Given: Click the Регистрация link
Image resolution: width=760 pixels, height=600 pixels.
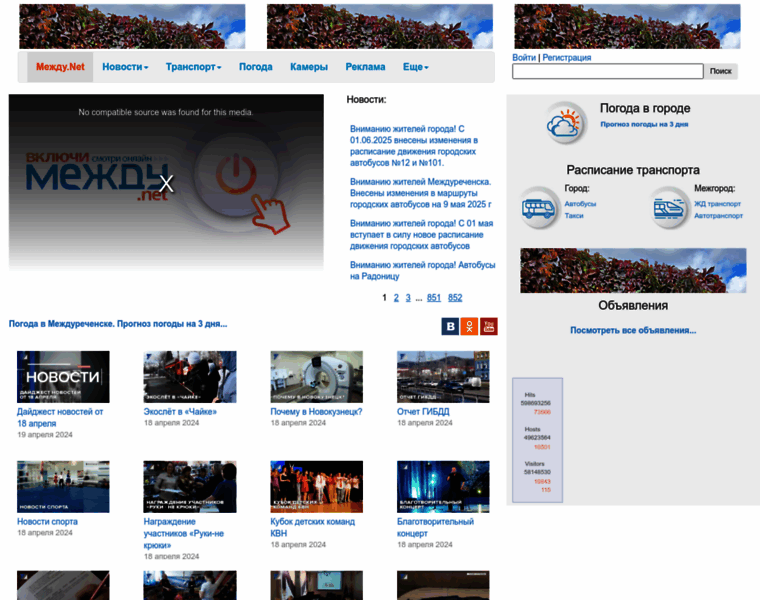Looking at the screenshot, I should [x=567, y=57].
